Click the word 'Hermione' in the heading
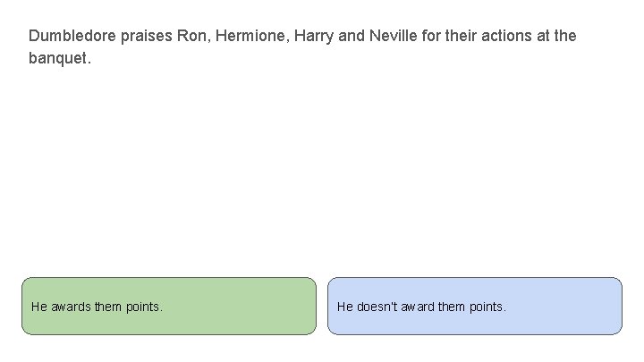This screenshot has width=644, height=362. point(249,37)
